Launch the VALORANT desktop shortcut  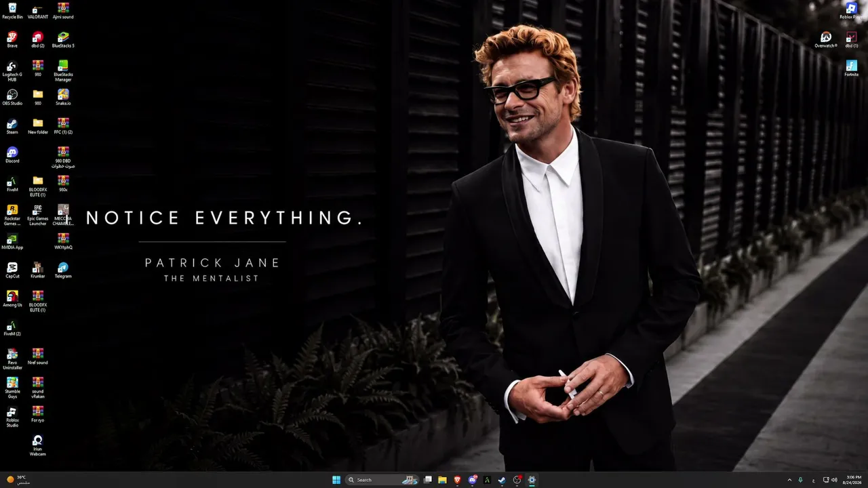[x=38, y=11]
